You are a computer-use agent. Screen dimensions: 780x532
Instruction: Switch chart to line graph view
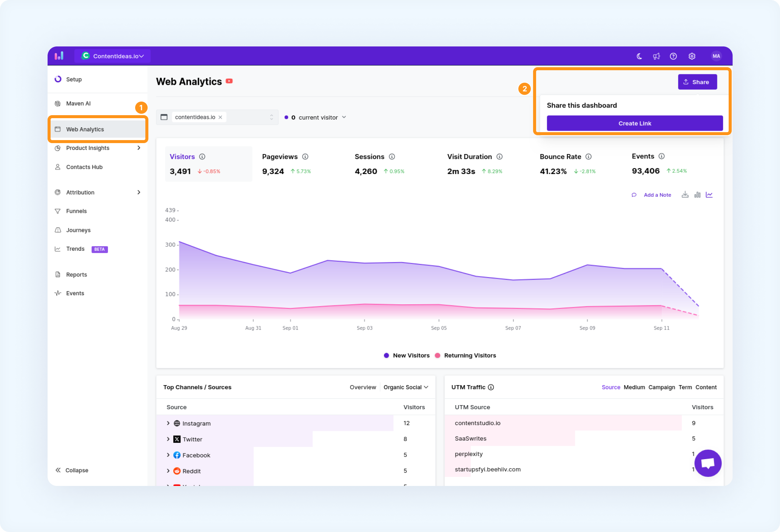[709, 195]
